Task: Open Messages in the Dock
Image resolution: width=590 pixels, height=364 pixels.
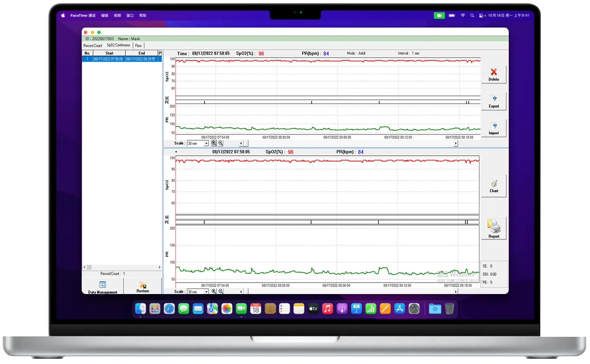Action: 184,309
